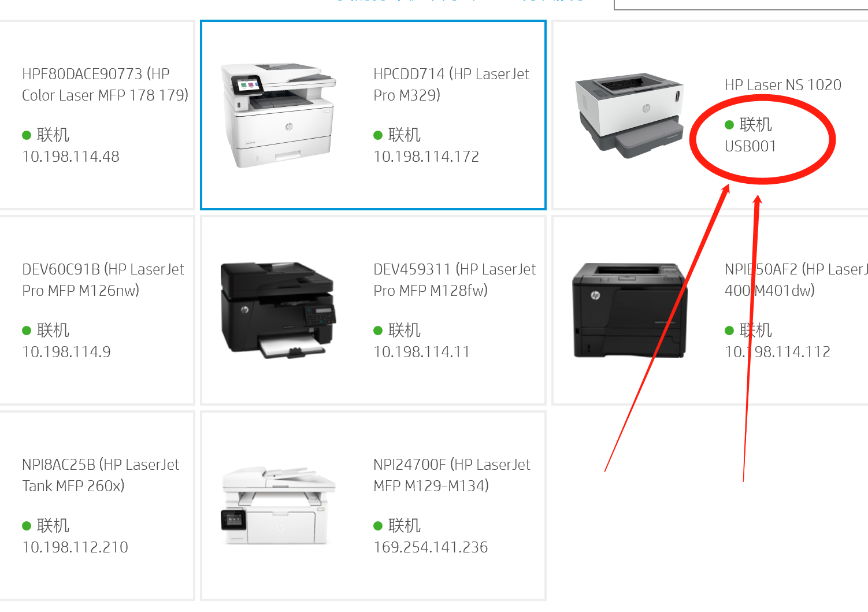Choose the black LaserJet 400 M401dw printer image
The width and height of the screenshot is (868, 612).
point(629,311)
